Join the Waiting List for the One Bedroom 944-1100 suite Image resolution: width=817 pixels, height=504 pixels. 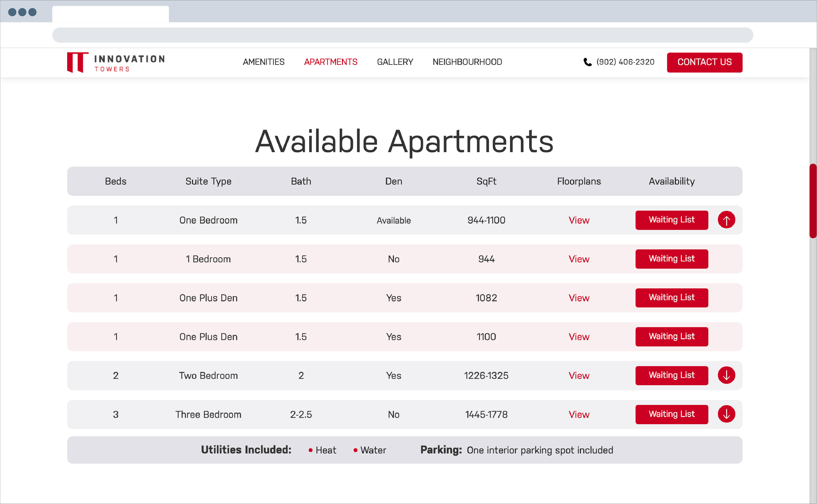[671, 220]
